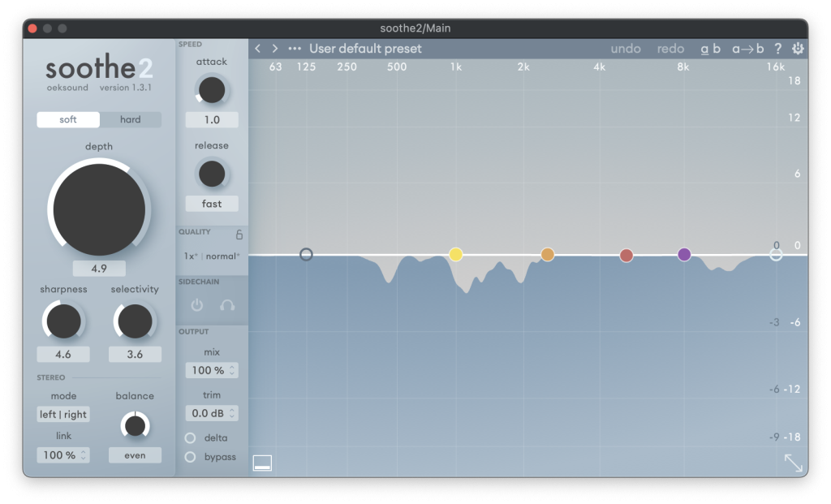Click the help question mark icon
This screenshot has height=504, width=831.
777,49
